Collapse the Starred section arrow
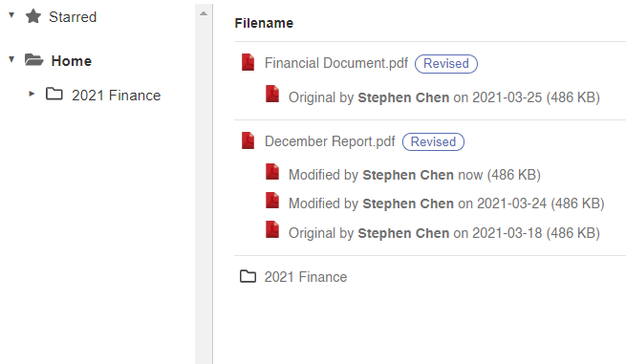Image resolution: width=626 pixels, height=364 pixels. (11, 15)
